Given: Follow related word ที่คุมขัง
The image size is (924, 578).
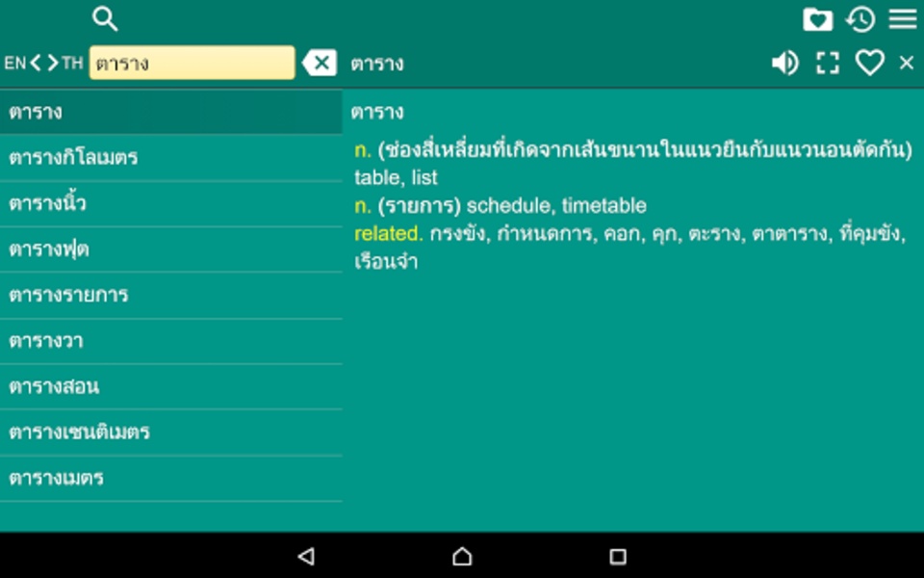Looking at the screenshot, I should coord(870,234).
